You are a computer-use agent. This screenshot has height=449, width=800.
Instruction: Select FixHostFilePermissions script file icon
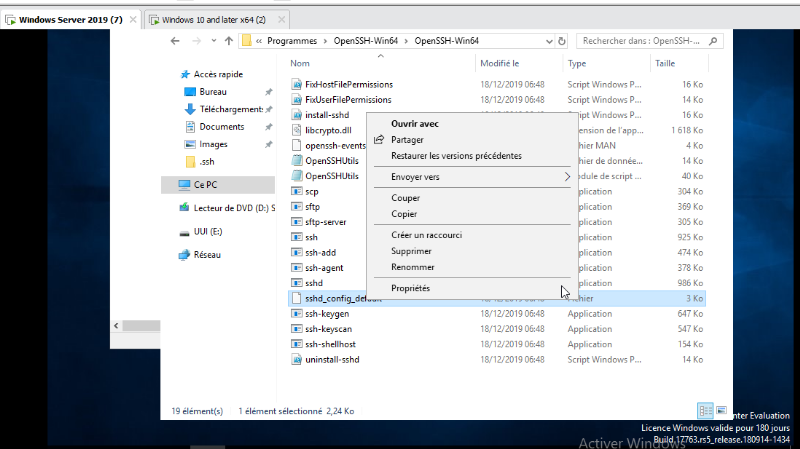coord(296,84)
